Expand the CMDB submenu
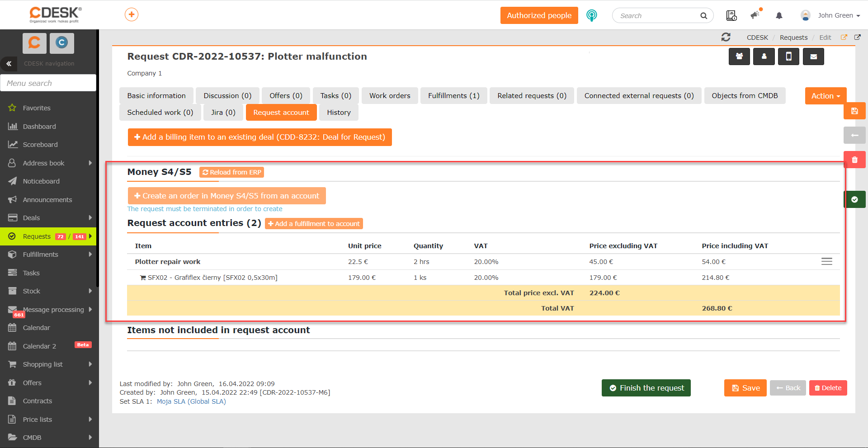Viewport: 868px width, 448px height. pos(90,437)
